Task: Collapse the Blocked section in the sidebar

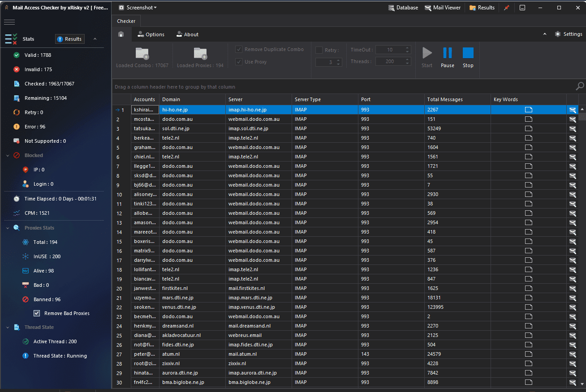Action: tap(8, 155)
